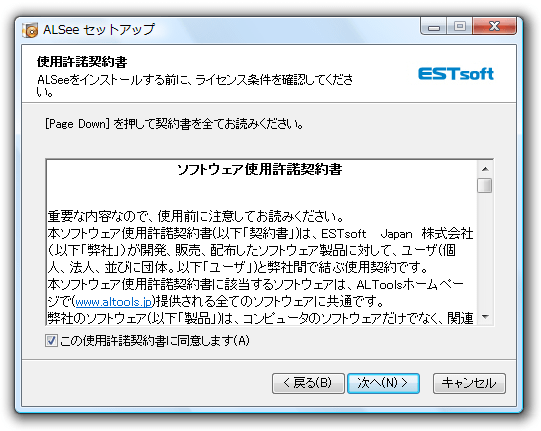Proceed with 次へ(N) button
Screen dimensions: 541x431
point(383,383)
